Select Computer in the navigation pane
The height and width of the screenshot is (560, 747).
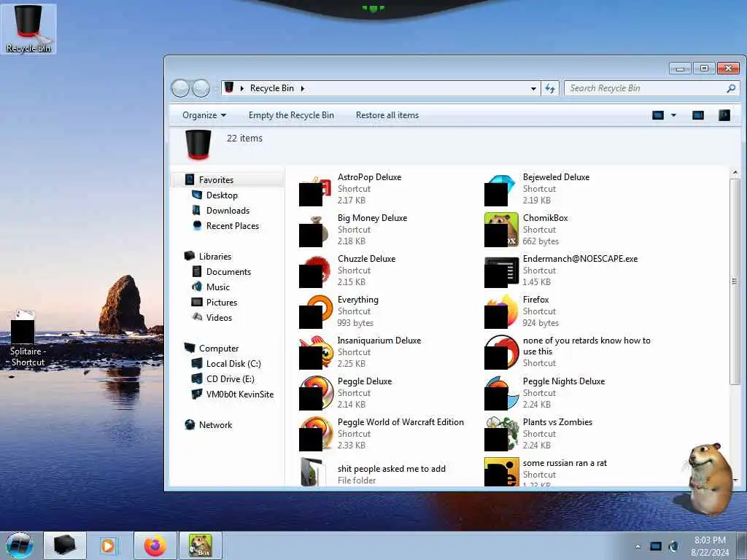[x=219, y=348]
